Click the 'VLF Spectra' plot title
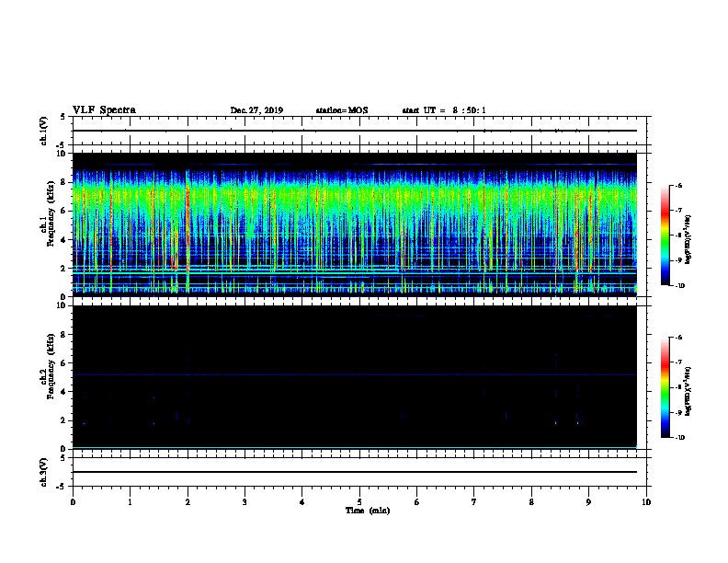Viewport: 728px width, 563px height. (x=104, y=110)
